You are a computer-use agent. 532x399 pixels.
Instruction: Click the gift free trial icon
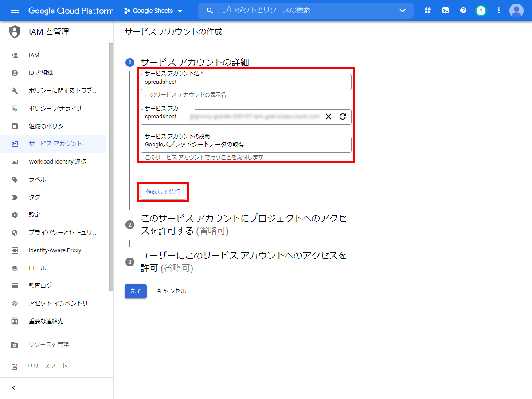click(x=428, y=11)
